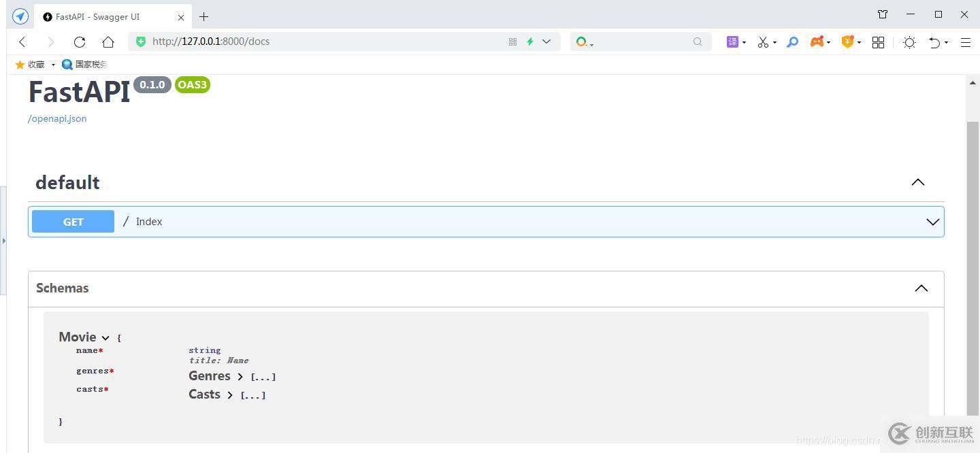Click the blue find magnifier icon

792,42
